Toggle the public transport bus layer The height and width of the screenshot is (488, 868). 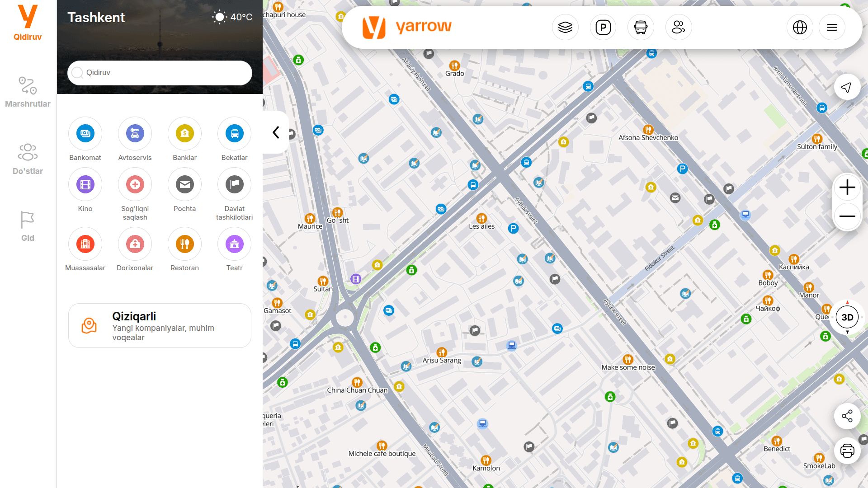coord(641,28)
